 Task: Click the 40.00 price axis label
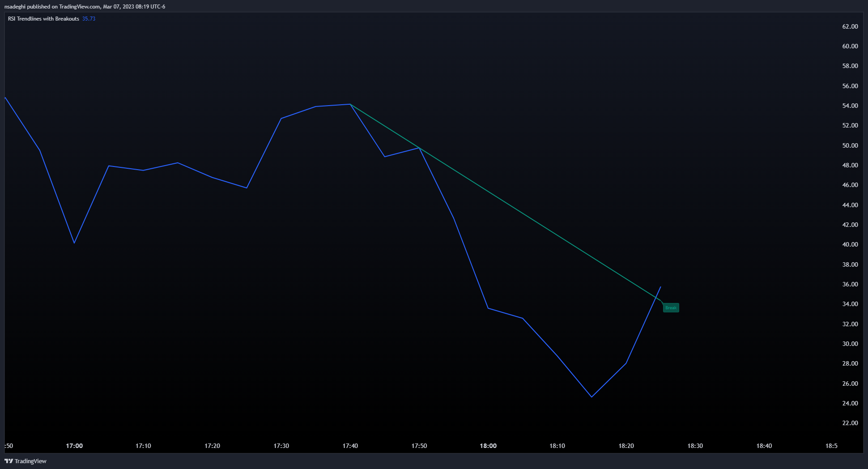coord(850,244)
